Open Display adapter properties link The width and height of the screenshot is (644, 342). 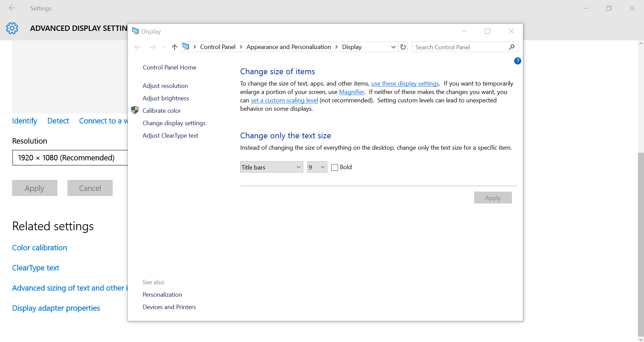56,308
